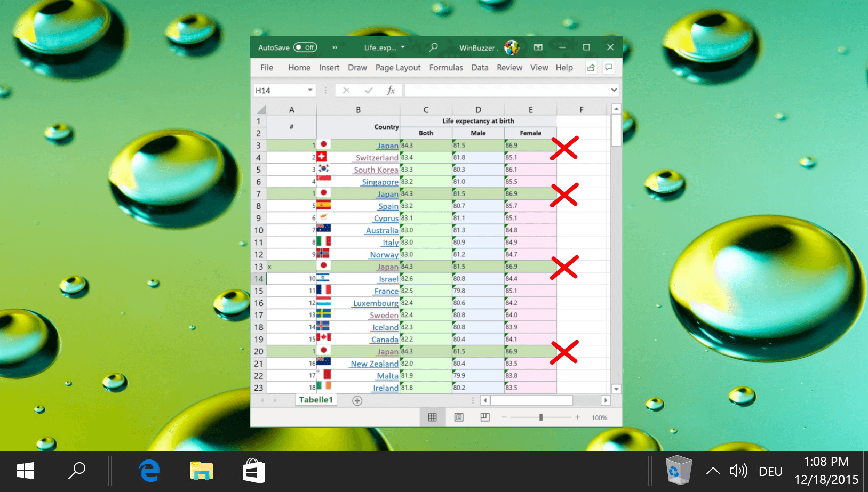Viewport: 868px width, 492px height.
Task: Select the Tabelle1 sheet tab
Action: coord(316,400)
